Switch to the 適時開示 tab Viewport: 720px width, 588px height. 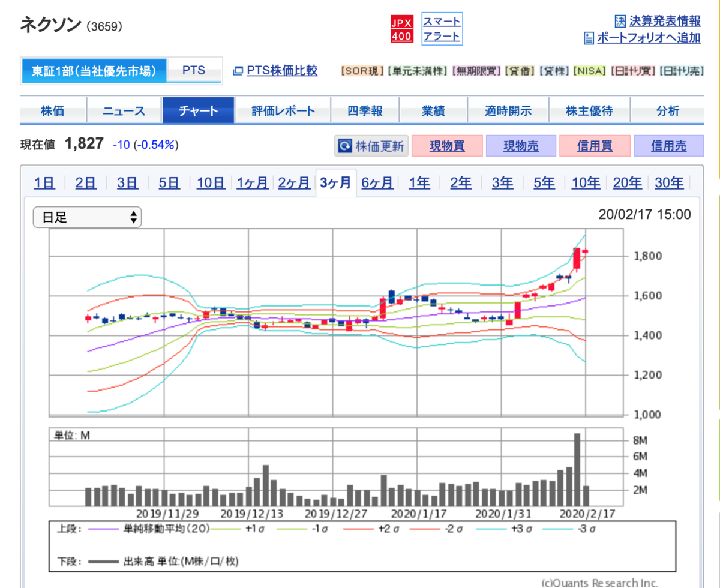(508, 111)
